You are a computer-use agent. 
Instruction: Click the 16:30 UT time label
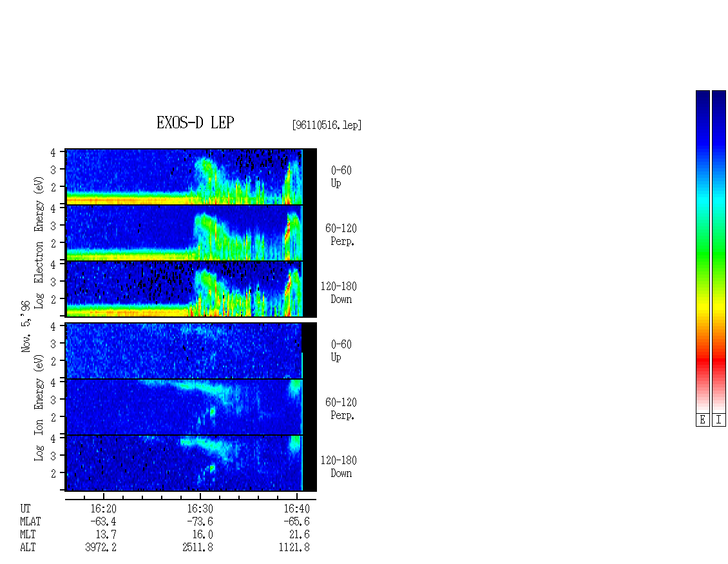[x=200, y=509]
